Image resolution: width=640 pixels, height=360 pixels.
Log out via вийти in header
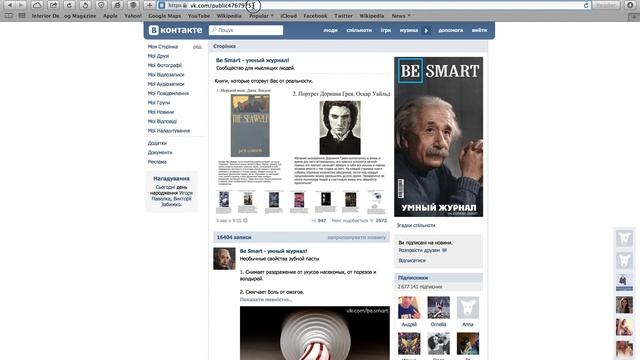click(479, 30)
